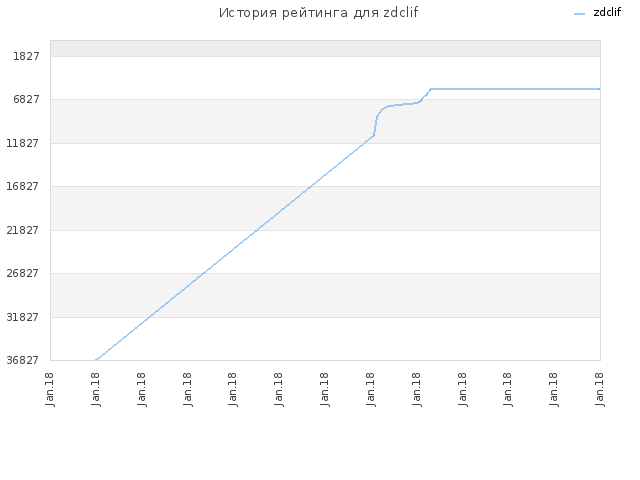
Task: Click the line where it crosses 16827 gridline
Action: point(310,187)
